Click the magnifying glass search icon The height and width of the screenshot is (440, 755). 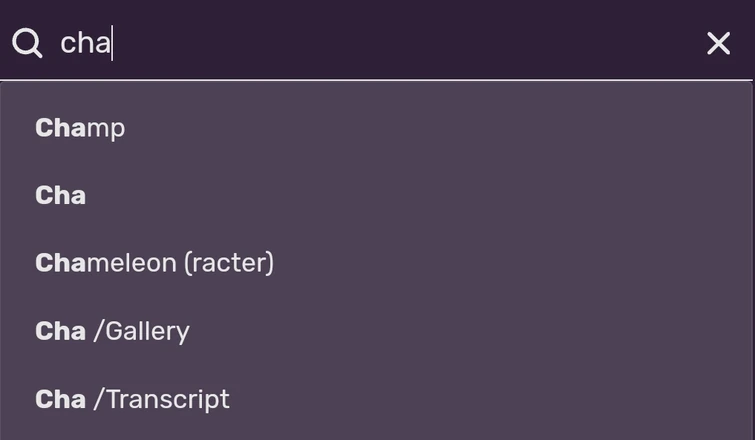27,43
